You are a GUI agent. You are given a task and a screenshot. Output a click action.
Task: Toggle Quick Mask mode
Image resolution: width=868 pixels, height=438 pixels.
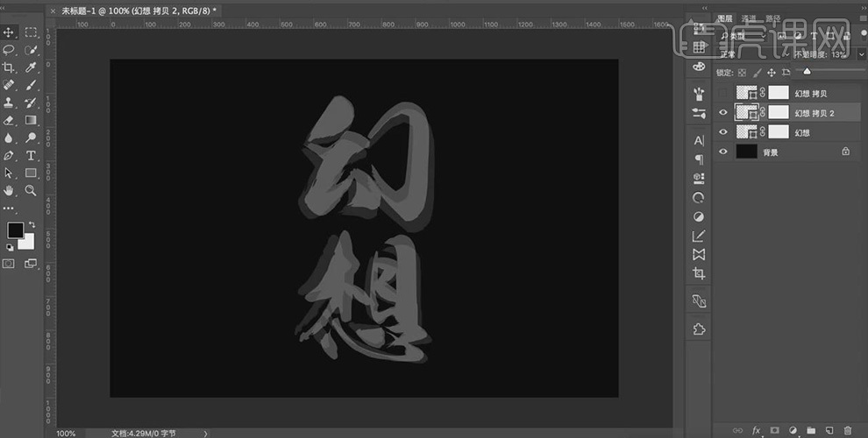click(8, 264)
